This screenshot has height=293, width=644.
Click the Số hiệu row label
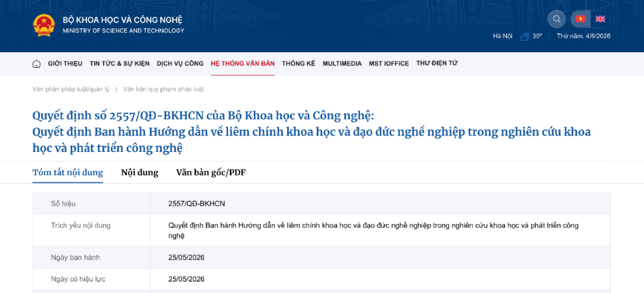click(x=63, y=204)
